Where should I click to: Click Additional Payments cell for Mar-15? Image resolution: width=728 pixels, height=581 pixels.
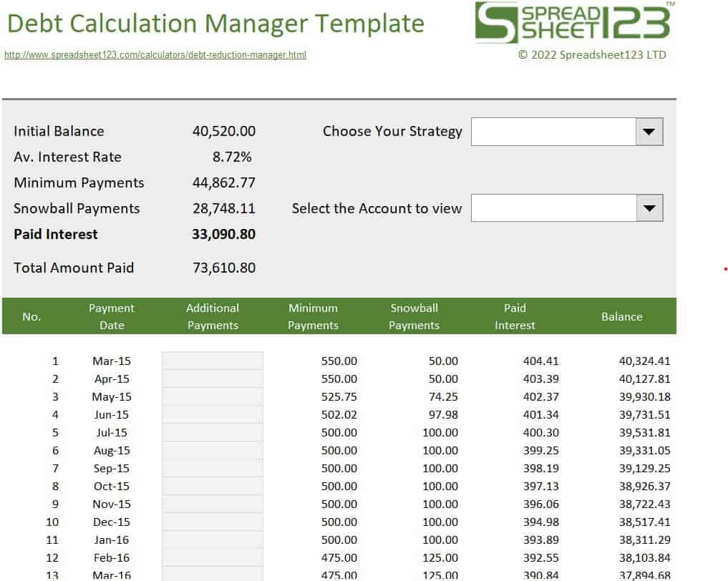212,361
